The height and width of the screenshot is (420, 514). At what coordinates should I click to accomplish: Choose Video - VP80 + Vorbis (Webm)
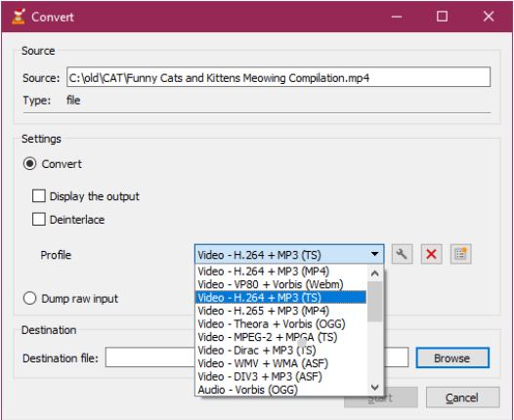[281, 284]
